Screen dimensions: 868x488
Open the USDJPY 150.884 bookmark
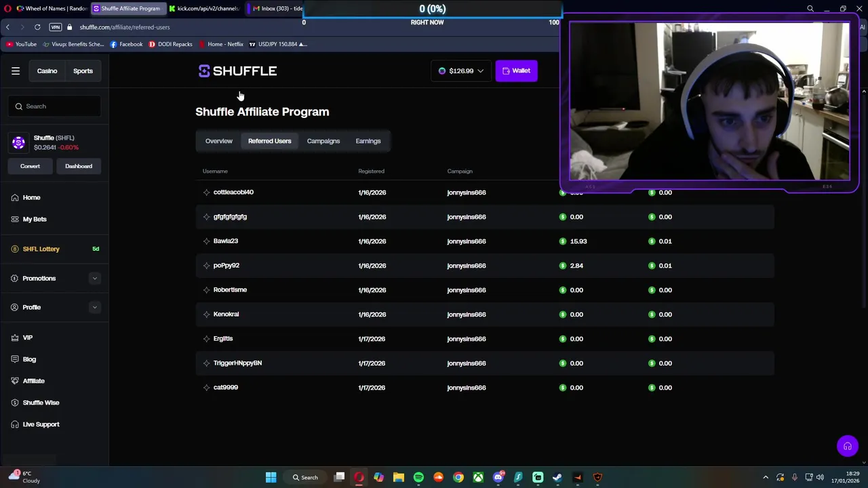(x=278, y=44)
